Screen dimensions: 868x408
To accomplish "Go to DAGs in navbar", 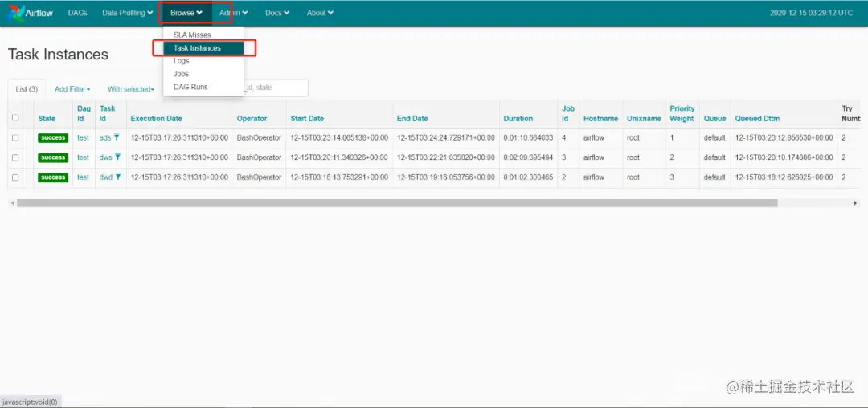I will tap(77, 13).
